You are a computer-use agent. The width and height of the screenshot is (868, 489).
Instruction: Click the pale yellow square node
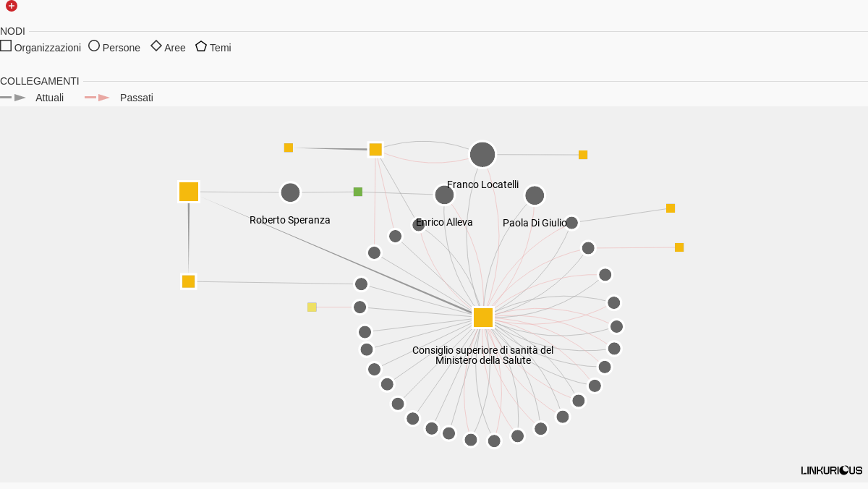click(x=312, y=307)
